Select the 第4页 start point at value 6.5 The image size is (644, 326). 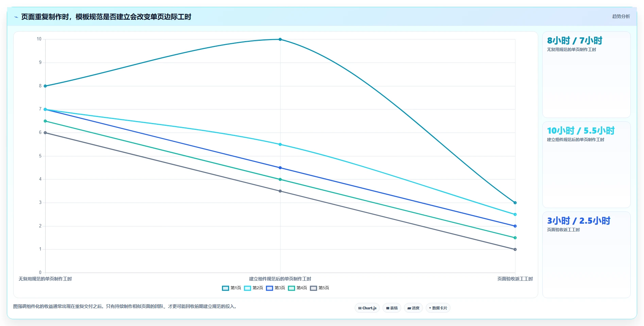point(45,121)
